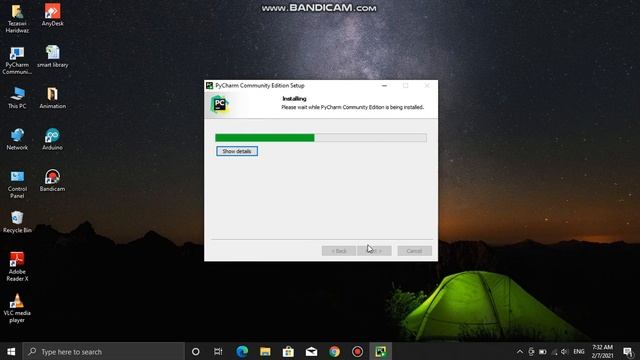Select the smart library desktop file
The height and width of the screenshot is (360, 640).
coord(53,56)
